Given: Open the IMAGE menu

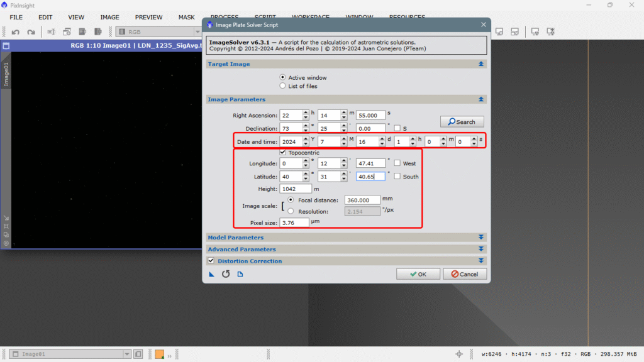Looking at the screenshot, I should [x=109, y=17].
